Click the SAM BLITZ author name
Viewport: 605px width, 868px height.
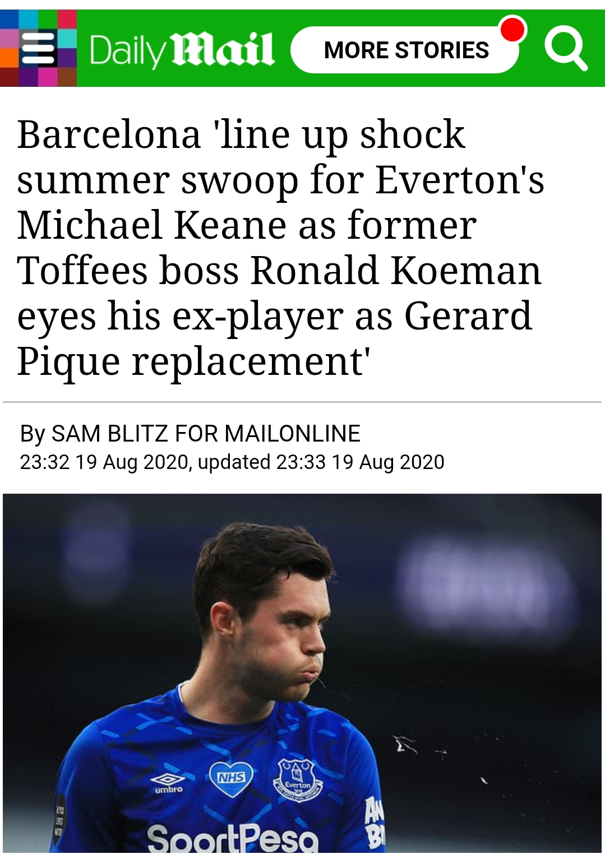109,434
